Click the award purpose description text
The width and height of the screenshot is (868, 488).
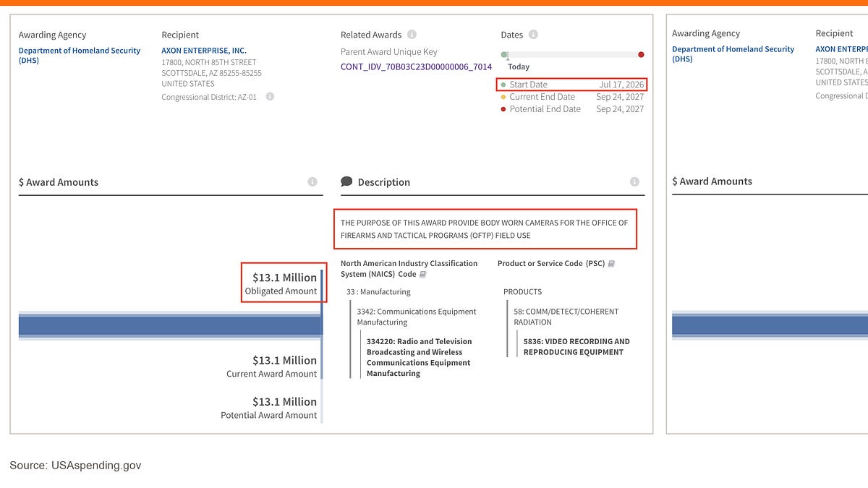485,229
